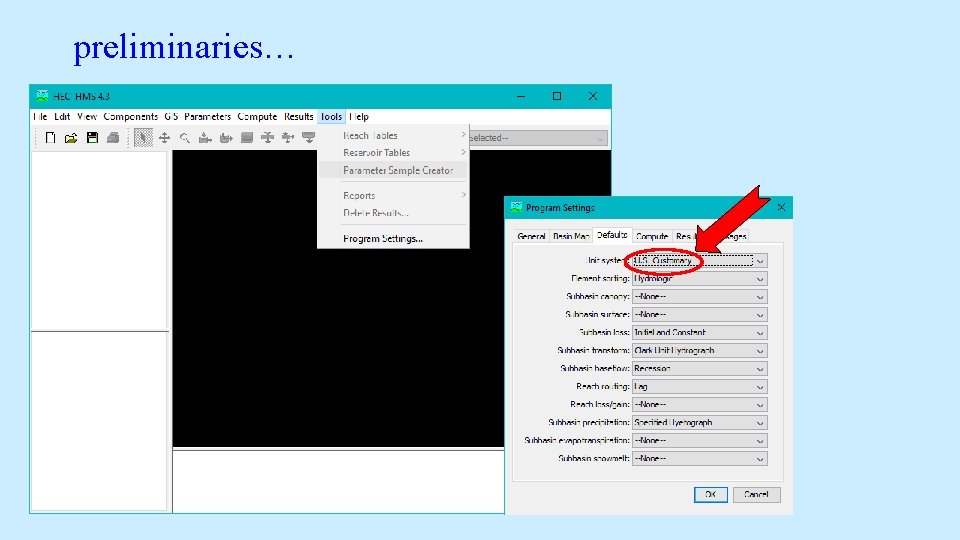960x540 pixels.
Task: Expand the Subbasin transform combo box
Action: coord(699,350)
